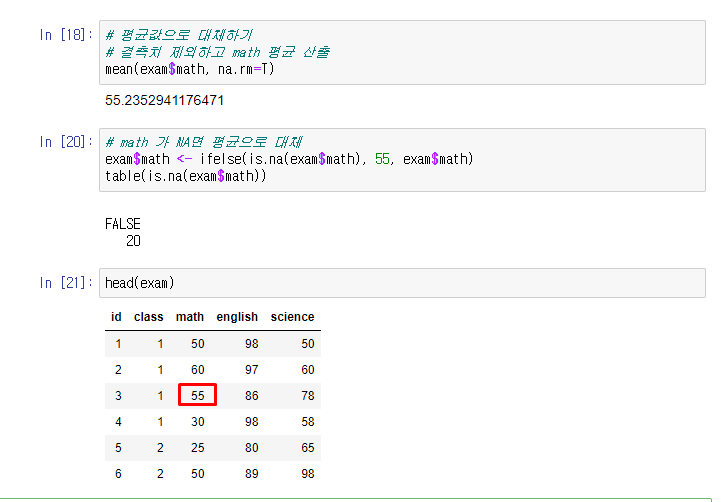721x502 pixels.
Task: Click id value 4 in table
Action: point(118,422)
